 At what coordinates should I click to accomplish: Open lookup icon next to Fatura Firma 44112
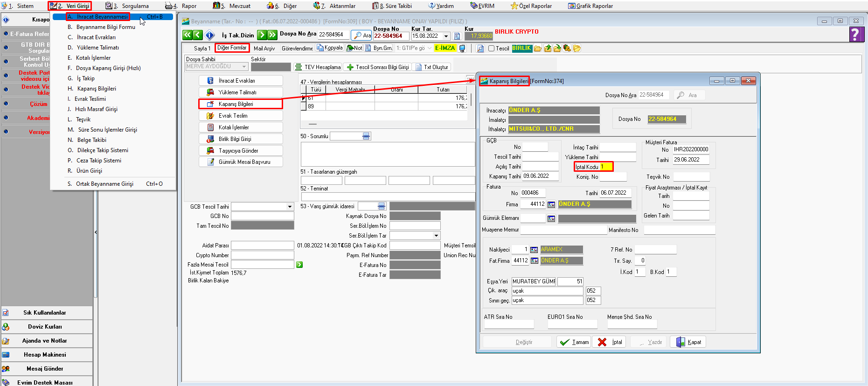click(551, 204)
